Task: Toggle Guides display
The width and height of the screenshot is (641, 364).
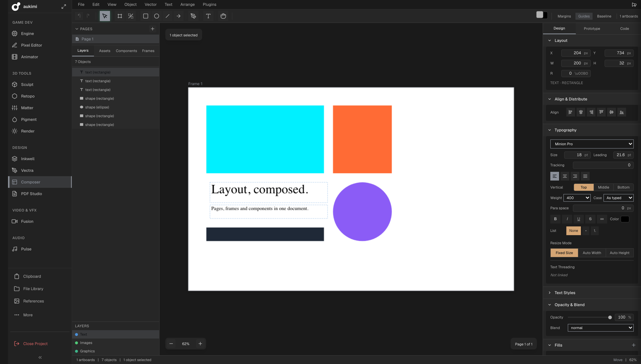Action: coord(584,16)
